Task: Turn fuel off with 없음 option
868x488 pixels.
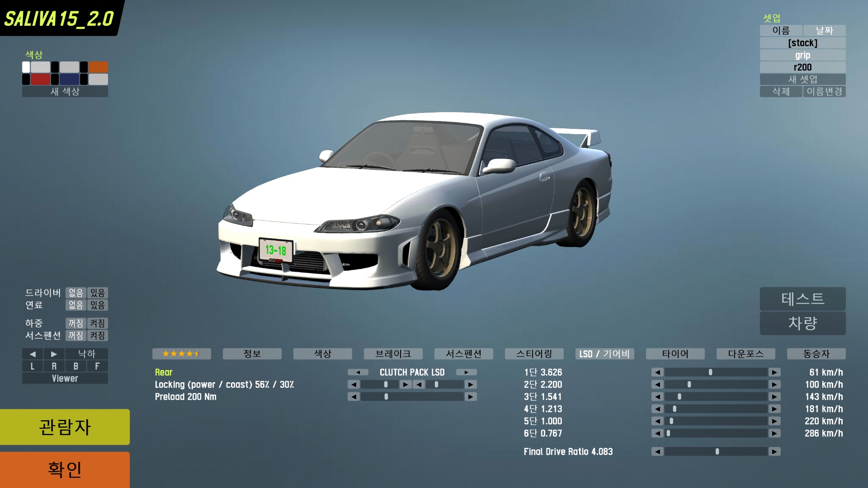Action: click(x=75, y=305)
